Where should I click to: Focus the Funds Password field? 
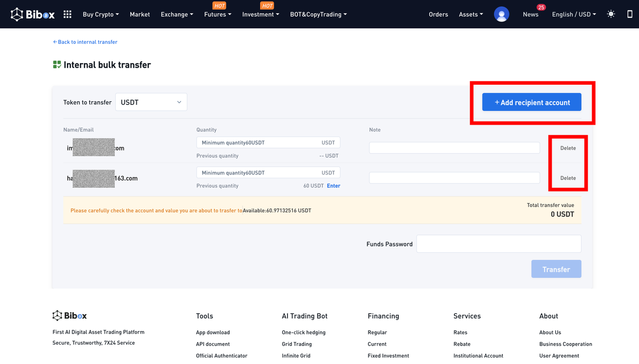tap(498, 244)
